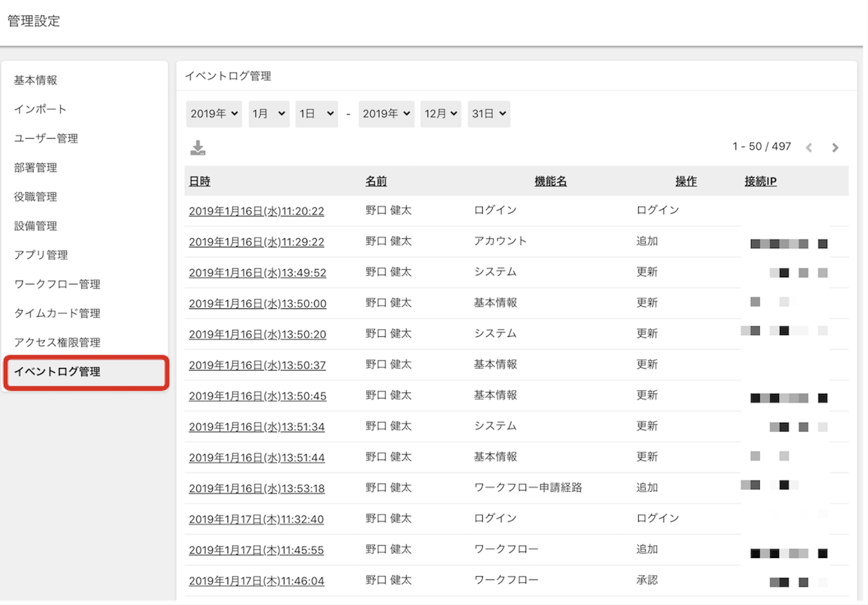Sort by the 日時 column header
Image resolution: width=868 pixels, height=605 pixels.
tap(199, 181)
